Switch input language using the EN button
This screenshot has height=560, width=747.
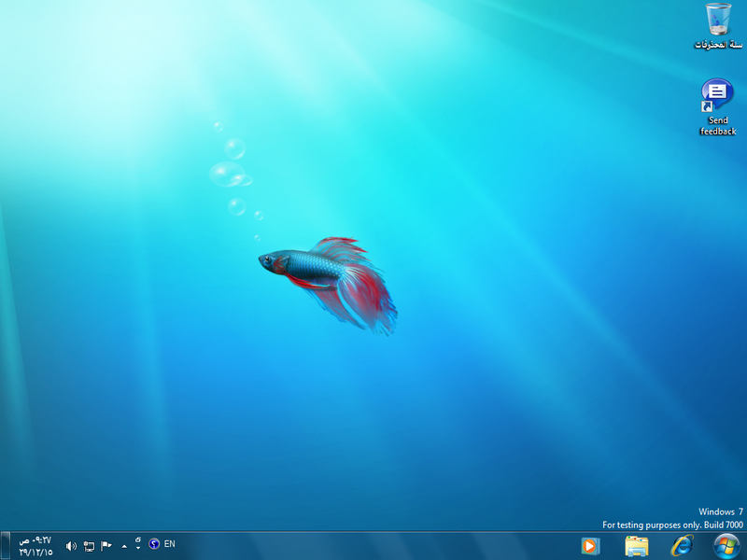point(169,546)
